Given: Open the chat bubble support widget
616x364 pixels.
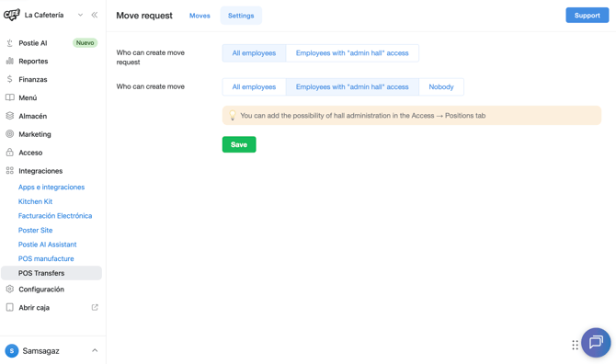Looking at the screenshot, I should point(596,343).
